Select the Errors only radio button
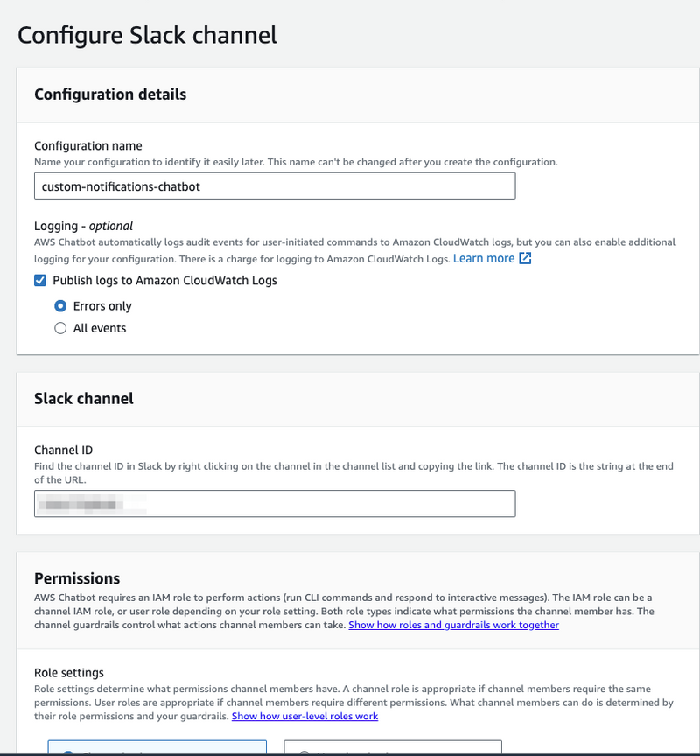 [x=60, y=306]
